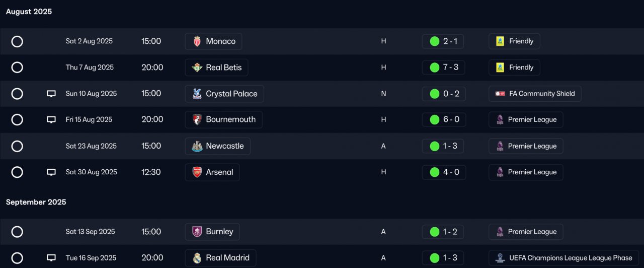Screen dimensions: 644x268
Task: Click the TV icon on Crystal Palace row
Action: pyautogui.click(x=51, y=94)
